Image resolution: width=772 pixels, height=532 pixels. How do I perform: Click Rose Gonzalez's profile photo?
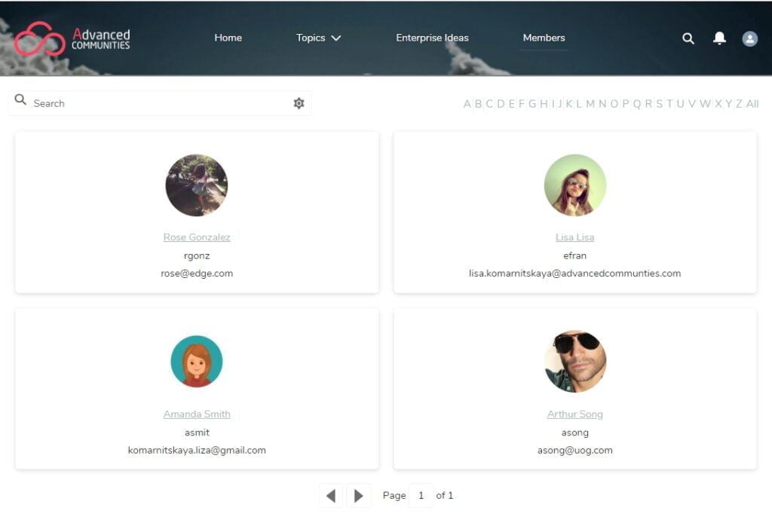(x=197, y=185)
